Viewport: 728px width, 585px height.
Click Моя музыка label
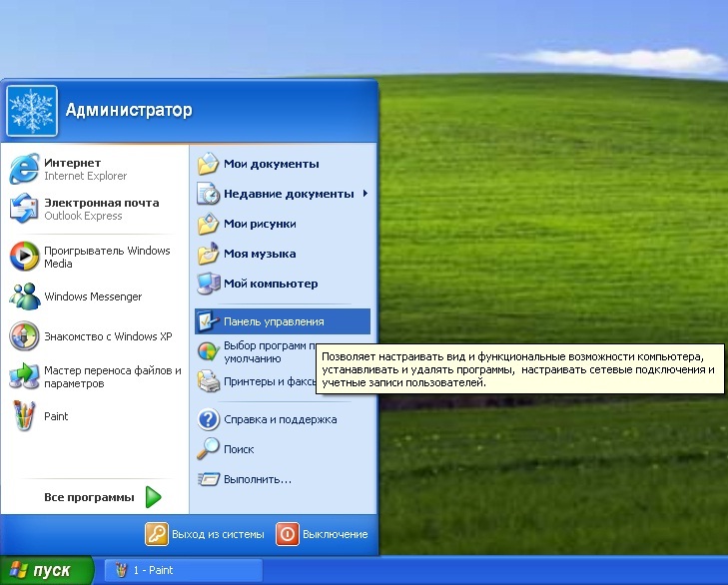260,254
